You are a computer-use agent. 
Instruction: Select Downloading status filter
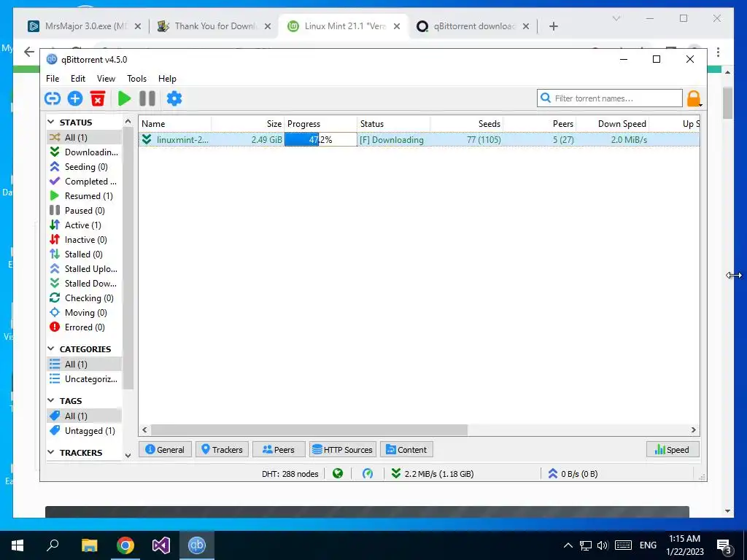pos(85,152)
